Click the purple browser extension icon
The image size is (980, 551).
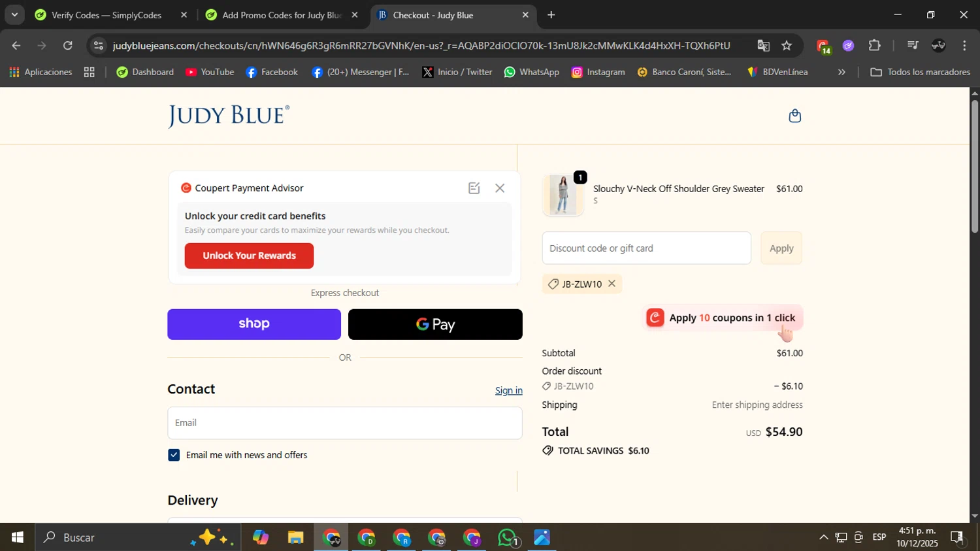tap(848, 46)
